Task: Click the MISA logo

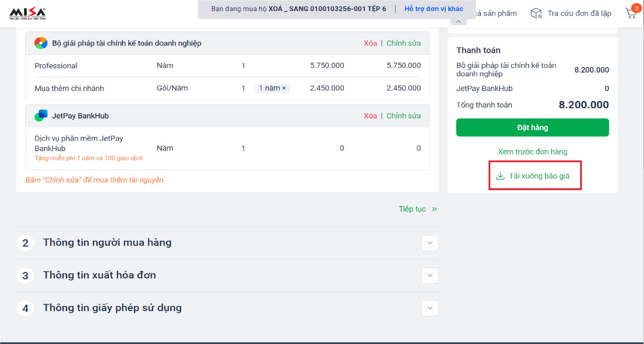Action: pos(27,14)
